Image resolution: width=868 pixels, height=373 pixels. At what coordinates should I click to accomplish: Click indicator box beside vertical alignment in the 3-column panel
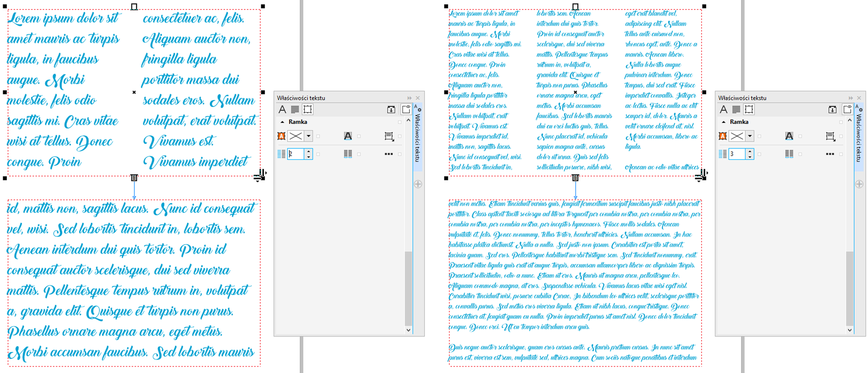(x=841, y=136)
